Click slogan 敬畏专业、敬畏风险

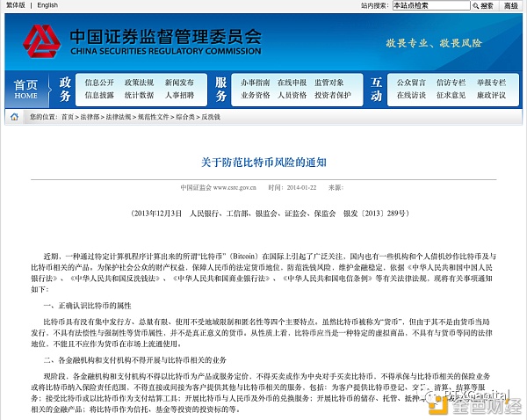click(434, 43)
